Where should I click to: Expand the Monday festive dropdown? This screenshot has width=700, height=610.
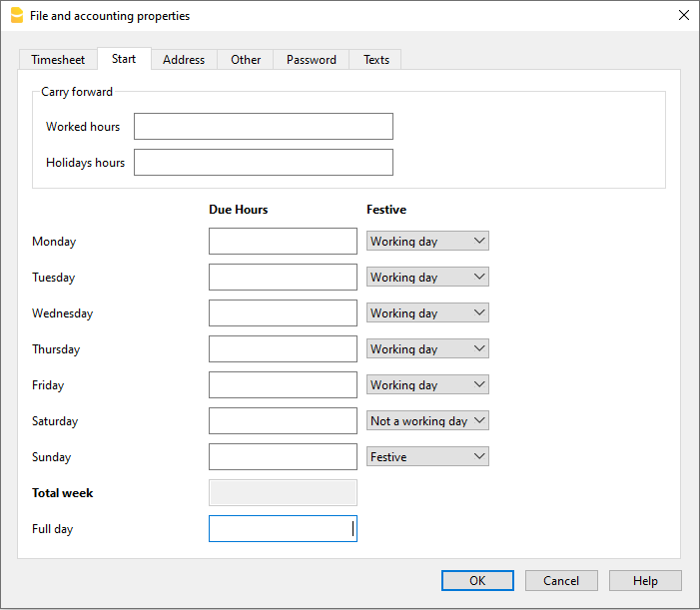427,242
